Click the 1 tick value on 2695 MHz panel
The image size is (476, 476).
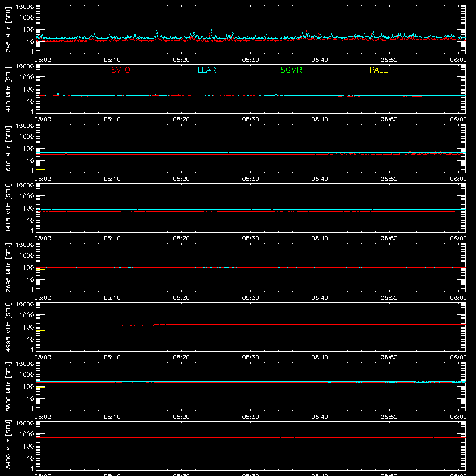click(32, 290)
